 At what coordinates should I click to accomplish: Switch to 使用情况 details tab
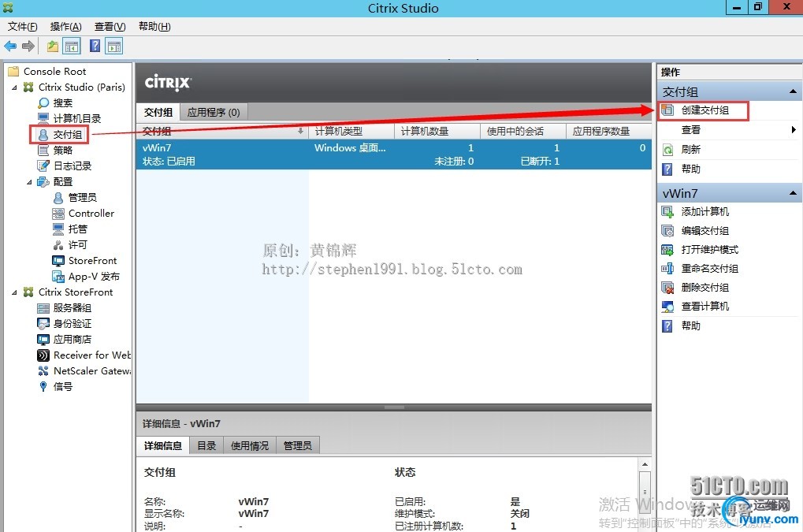pyautogui.click(x=249, y=446)
